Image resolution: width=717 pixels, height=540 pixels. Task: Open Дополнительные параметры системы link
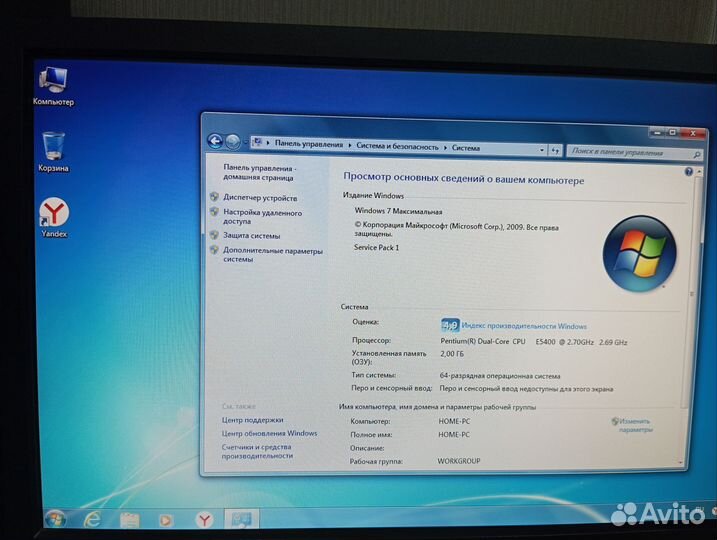click(x=273, y=255)
